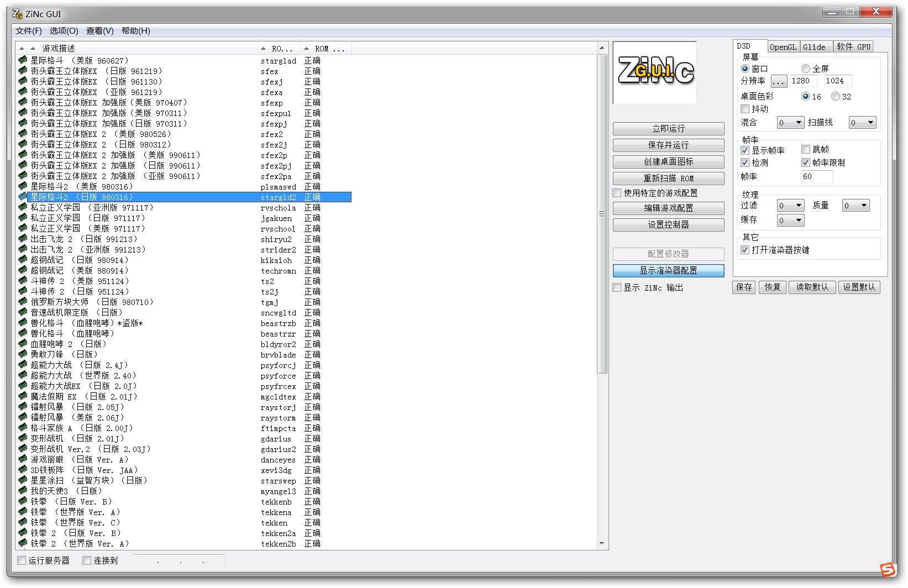
Task: Click the ... resolution browse button
Action: tap(778, 82)
